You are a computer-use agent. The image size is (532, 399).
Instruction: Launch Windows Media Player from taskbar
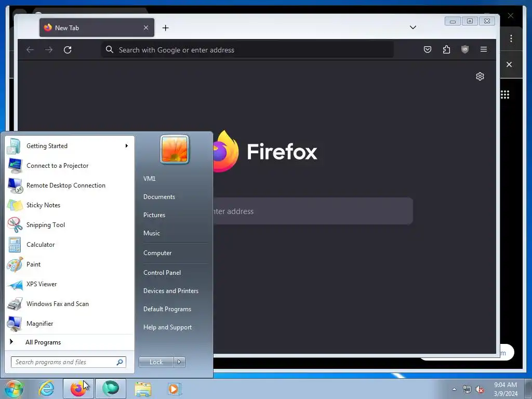click(x=175, y=389)
